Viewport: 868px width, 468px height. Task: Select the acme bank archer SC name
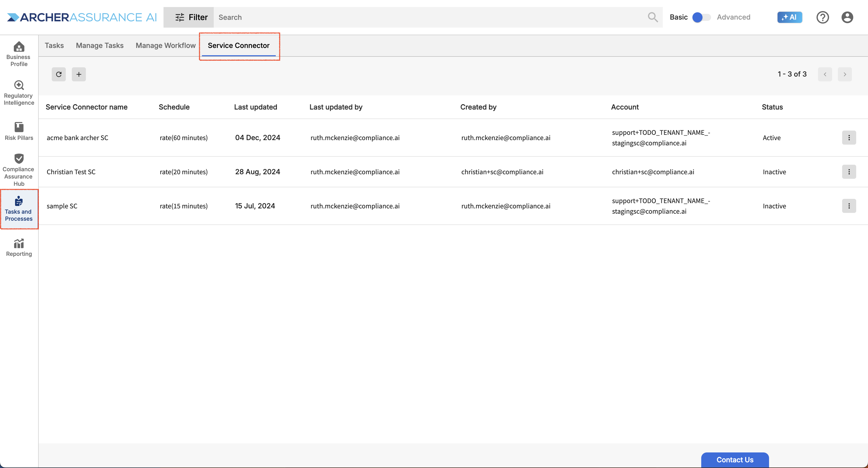click(x=78, y=138)
